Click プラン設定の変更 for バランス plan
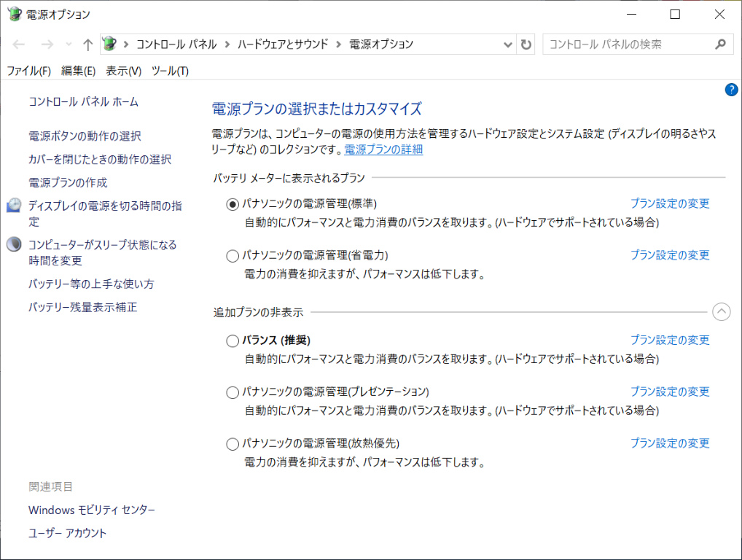The height and width of the screenshot is (560, 742). tap(669, 340)
